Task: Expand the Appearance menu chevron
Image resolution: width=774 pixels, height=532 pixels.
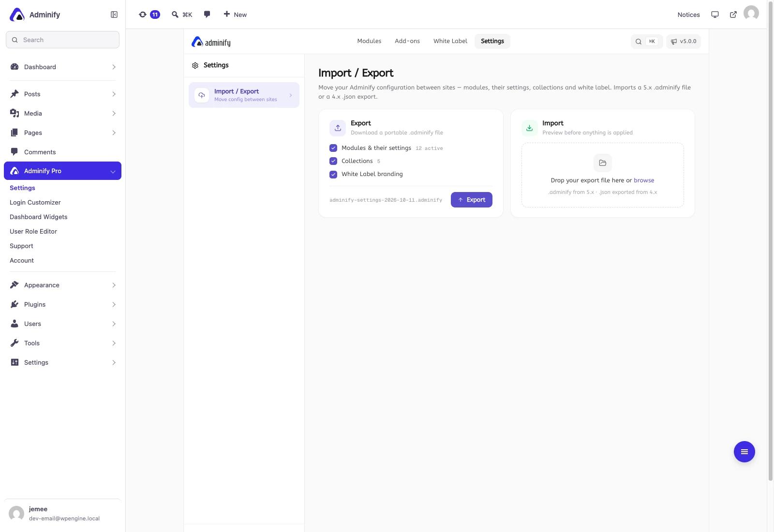Action: [114, 285]
